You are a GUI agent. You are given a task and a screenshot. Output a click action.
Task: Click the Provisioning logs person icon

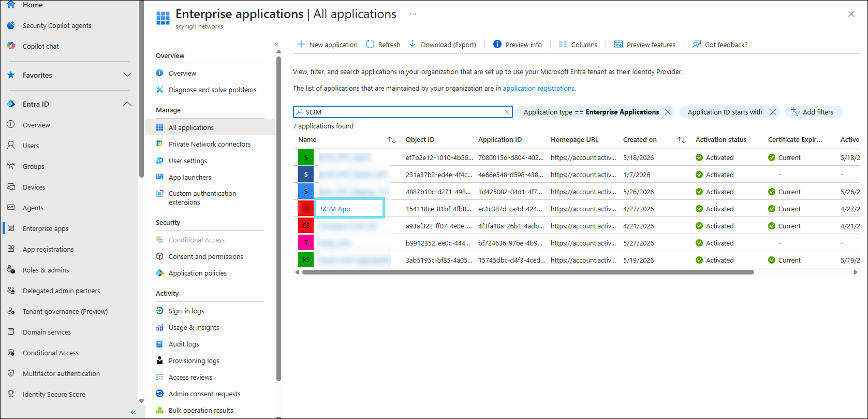(160, 360)
